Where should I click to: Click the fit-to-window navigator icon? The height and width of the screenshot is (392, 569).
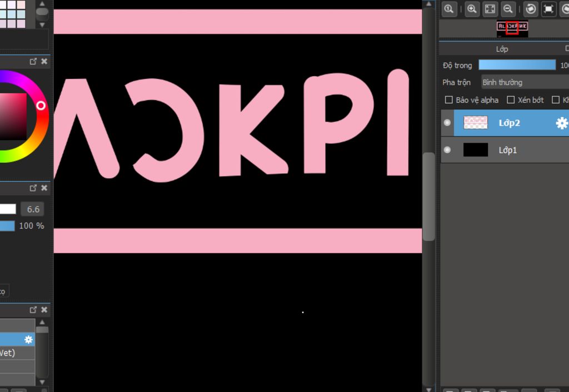(490, 9)
